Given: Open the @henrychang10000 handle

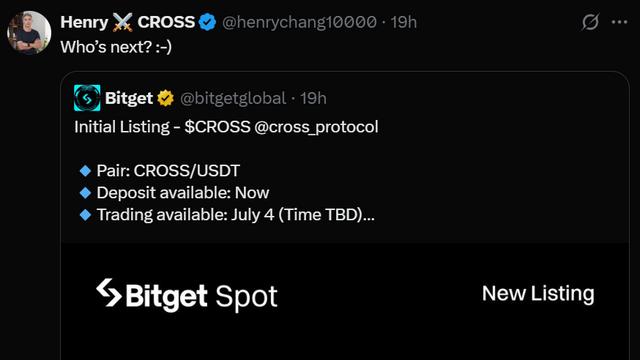Looking at the screenshot, I should click(299, 22).
